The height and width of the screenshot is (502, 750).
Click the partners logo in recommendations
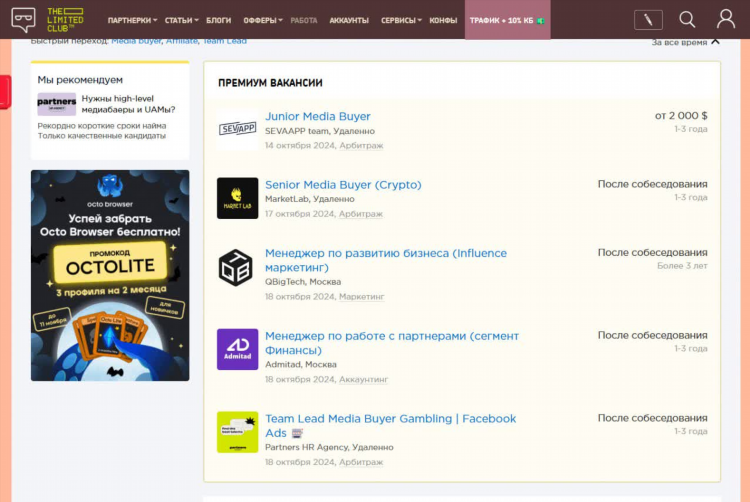tap(56, 104)
